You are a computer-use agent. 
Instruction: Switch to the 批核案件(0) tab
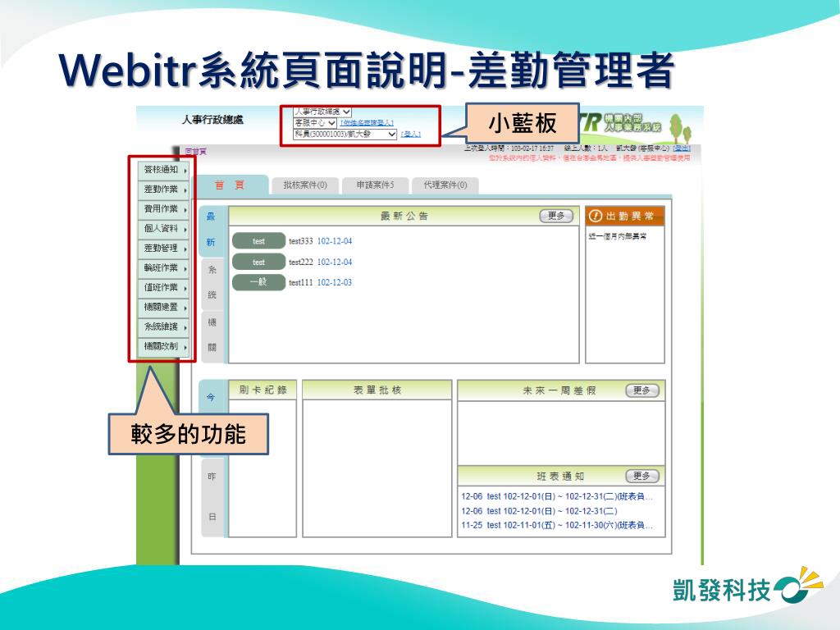click(x=305, y=185)
